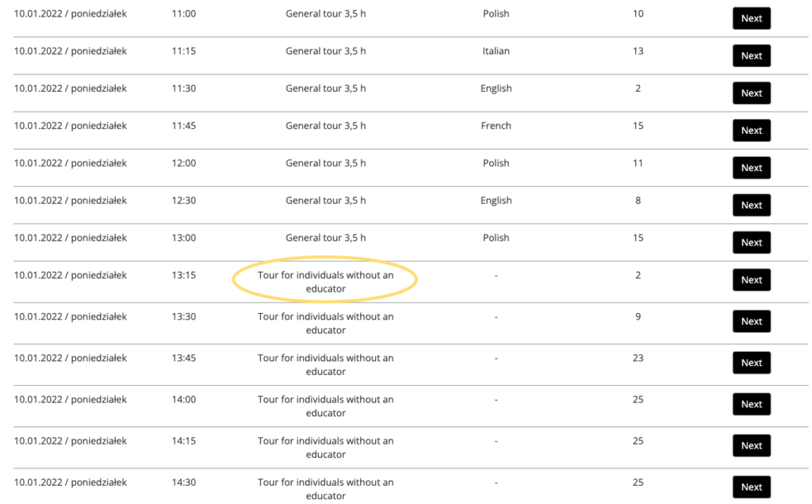Click Next for the 11:00 Polish tour
Image resolution: width=812 pixels, height=504 pixels.
751,18
